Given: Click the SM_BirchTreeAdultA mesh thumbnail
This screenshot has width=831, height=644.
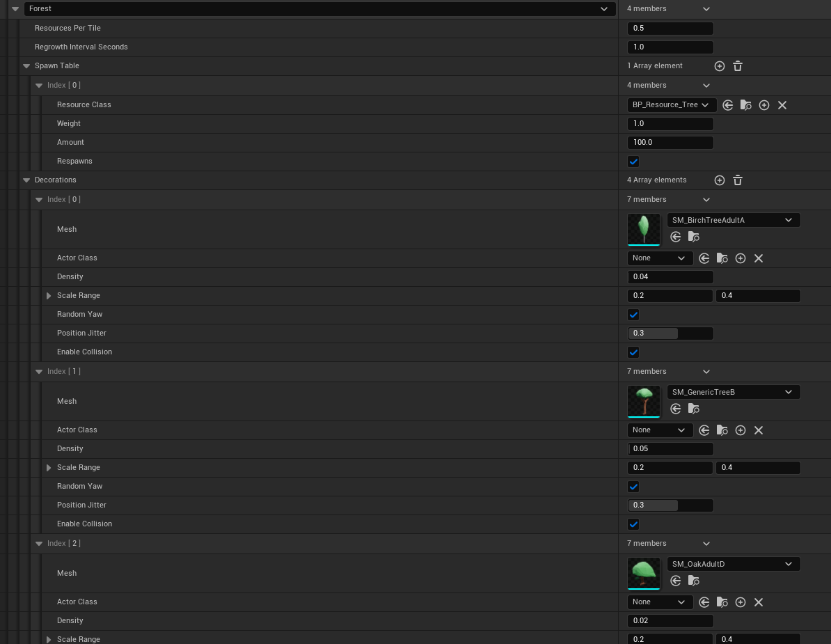Looking at the screenshot, I should click(644, 230).
